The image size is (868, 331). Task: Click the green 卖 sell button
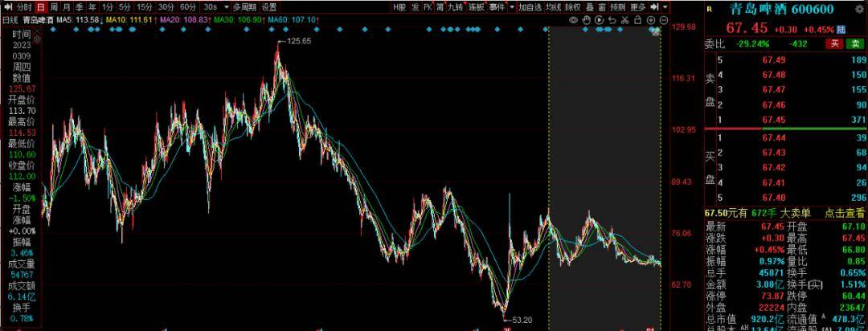(855, 43)
